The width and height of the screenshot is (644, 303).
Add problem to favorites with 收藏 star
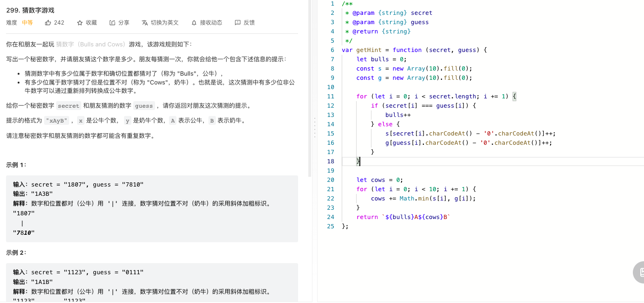87,23
